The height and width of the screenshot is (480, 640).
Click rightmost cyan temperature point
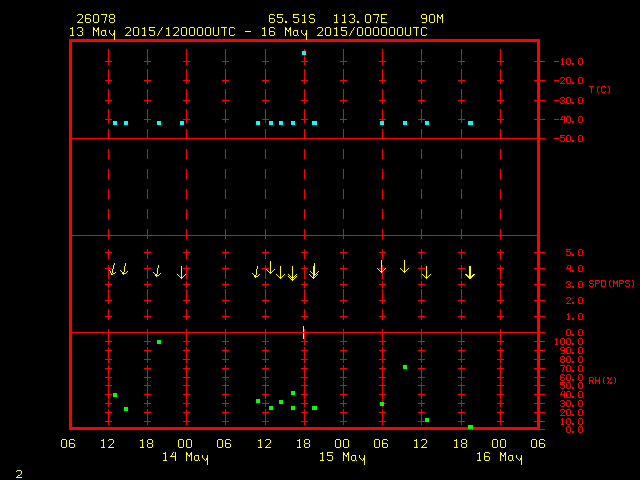pyautogui.click(x=470, y=123)
